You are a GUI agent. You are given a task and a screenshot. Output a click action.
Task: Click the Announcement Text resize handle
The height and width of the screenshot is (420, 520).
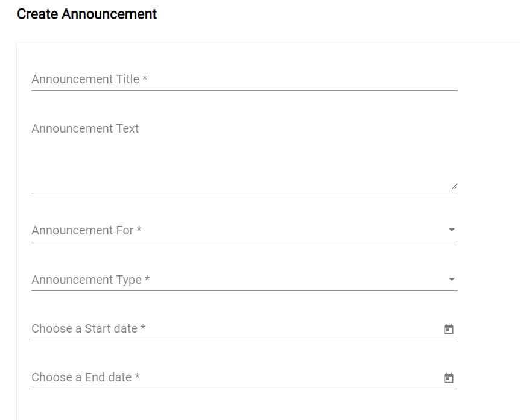click(454, 186)
